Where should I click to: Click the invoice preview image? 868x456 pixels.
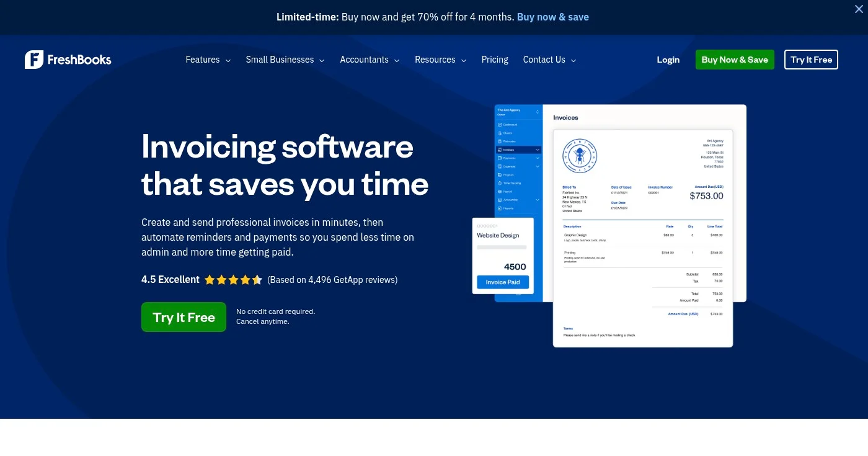click(609, 225)
